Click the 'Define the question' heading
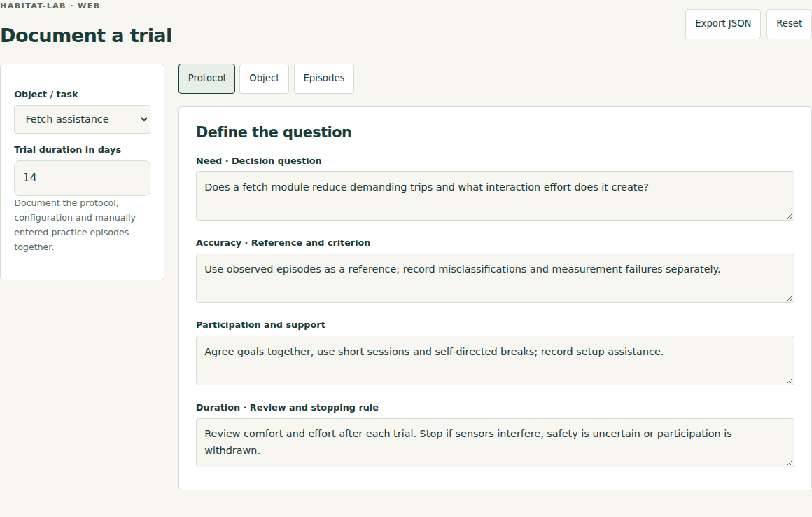The height and width of the screenshot is (517, 812). 274,132
